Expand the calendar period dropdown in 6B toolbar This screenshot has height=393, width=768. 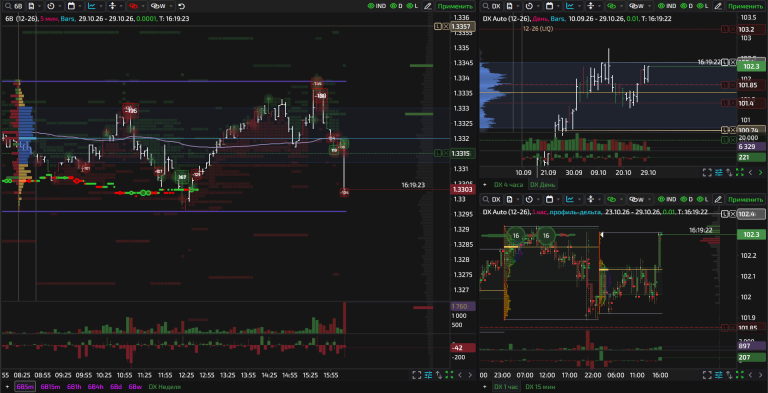coord(75,6)
